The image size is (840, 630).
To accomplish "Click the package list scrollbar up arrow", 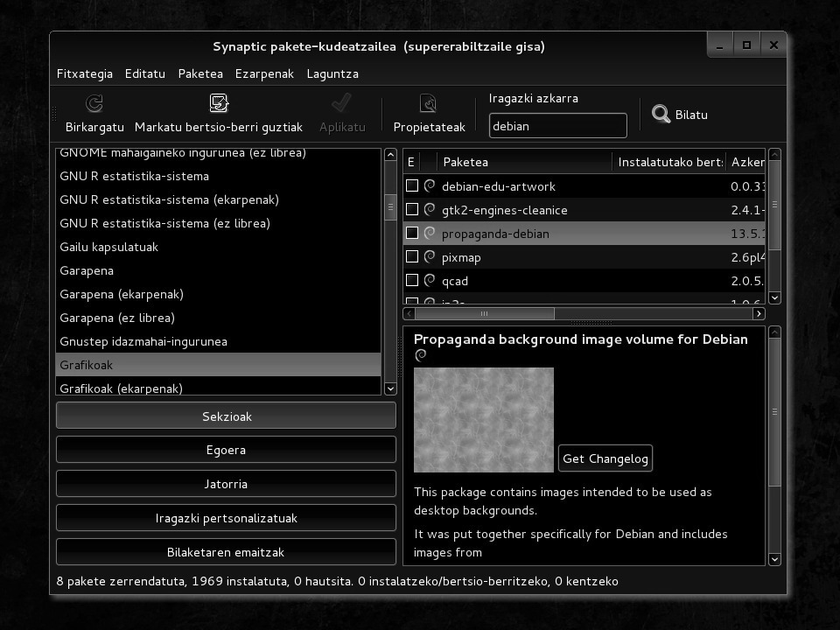I will tap(774, 155).
